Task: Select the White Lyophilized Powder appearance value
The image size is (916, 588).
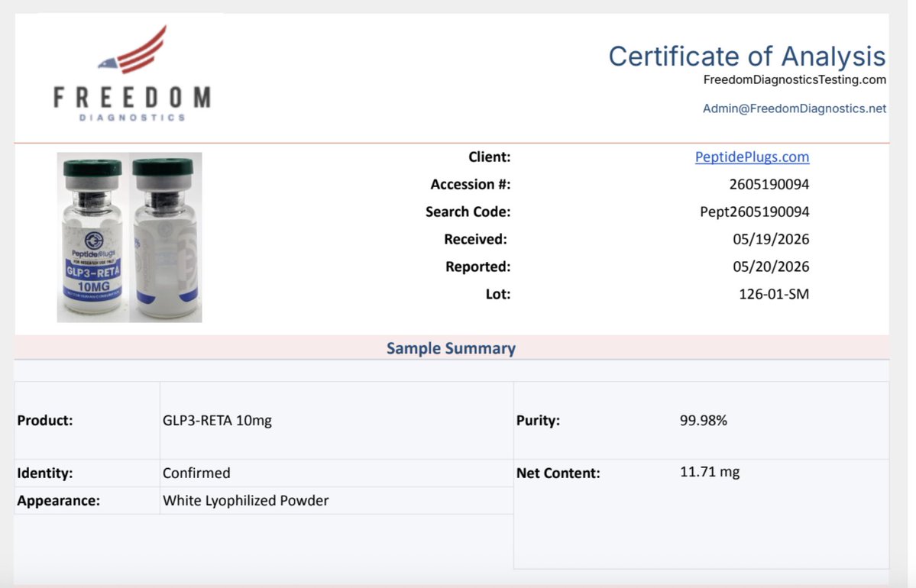Action: coord(245,500)
